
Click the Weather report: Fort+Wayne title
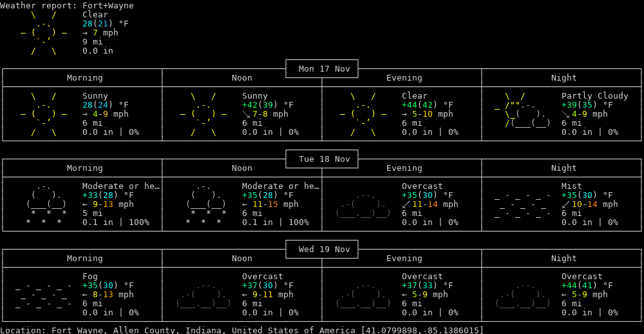67,5
